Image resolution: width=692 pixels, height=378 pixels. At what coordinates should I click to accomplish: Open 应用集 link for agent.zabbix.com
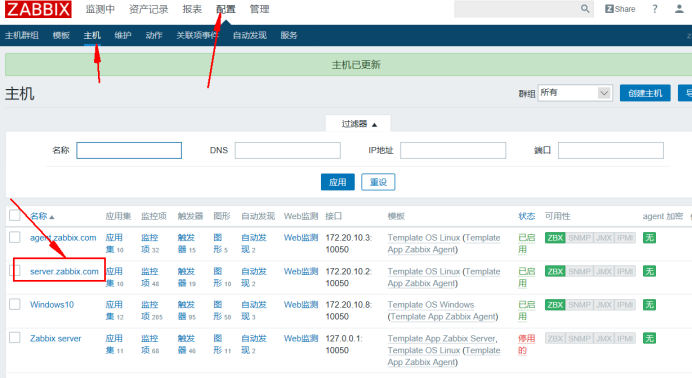coord(114,243)
